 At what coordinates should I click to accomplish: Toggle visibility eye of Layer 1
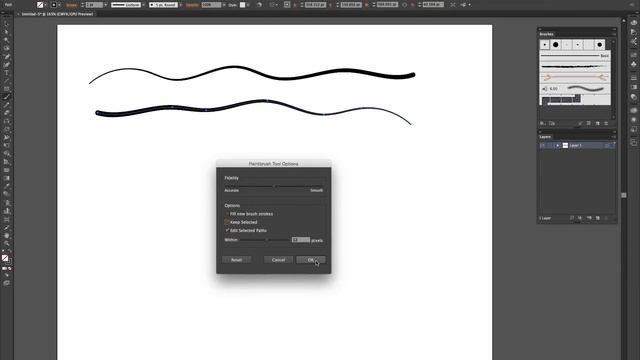(x=542, y=146)
